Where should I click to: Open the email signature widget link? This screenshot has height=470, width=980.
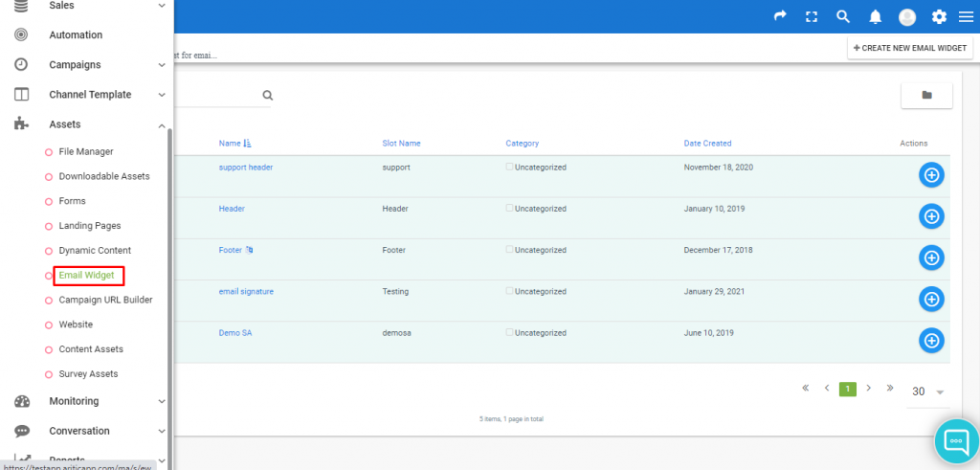(x=246, y=291)
